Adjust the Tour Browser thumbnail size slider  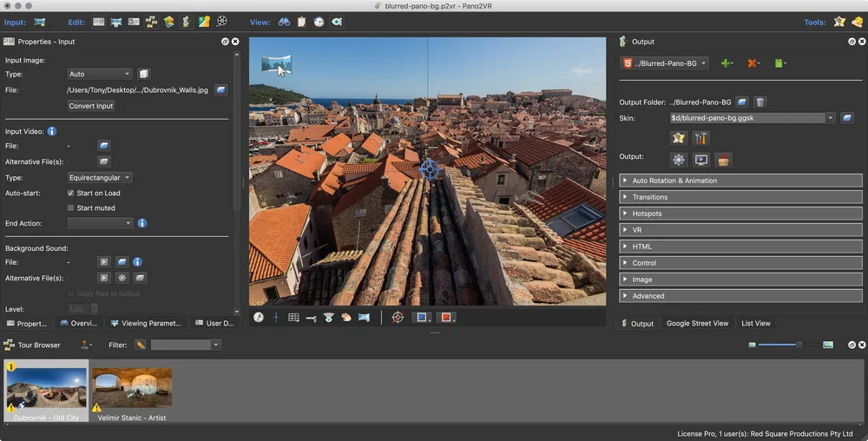coord(798,345)
